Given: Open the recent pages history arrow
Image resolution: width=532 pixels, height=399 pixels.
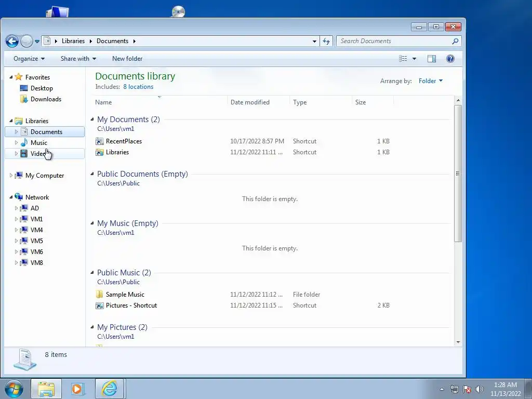Looking at the screenshot, I should (37, 42).
